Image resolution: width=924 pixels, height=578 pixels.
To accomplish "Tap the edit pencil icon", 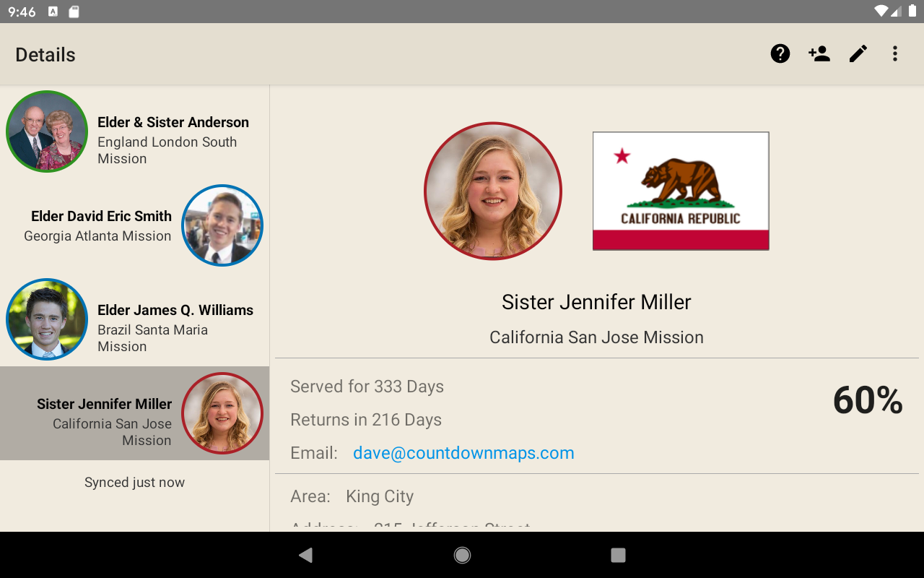I will (x=858, y=53).
